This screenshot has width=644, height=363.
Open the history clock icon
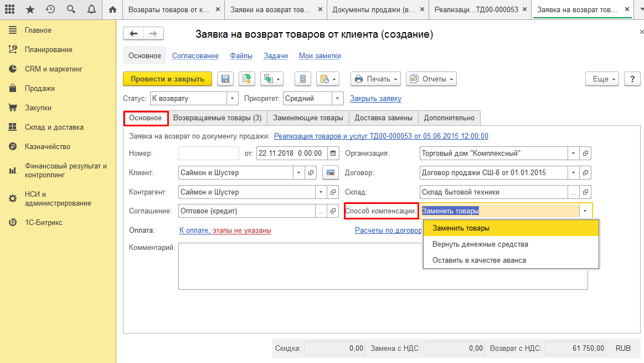pos(50,9)
